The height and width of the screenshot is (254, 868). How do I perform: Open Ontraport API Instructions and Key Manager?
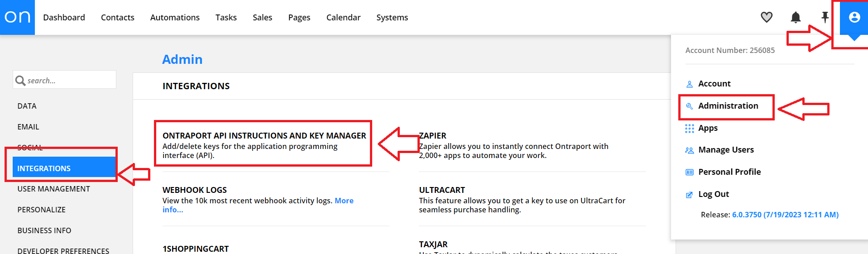[264, 135]
